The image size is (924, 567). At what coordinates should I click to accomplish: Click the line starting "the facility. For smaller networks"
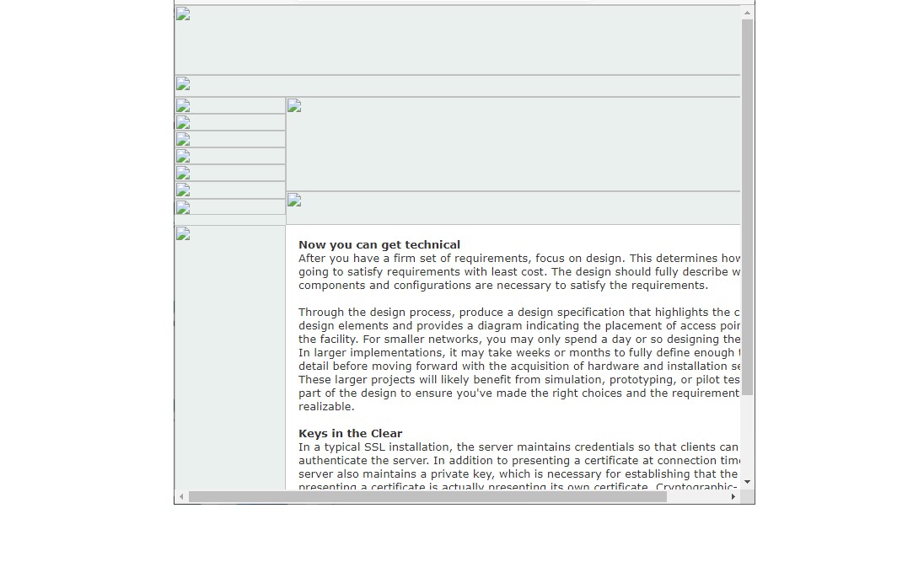click(519, 340)
